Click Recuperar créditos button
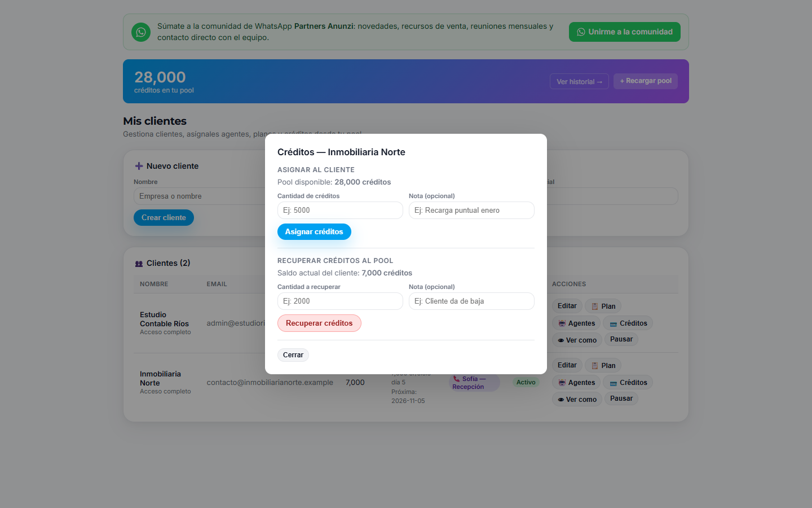 point(319,323)
